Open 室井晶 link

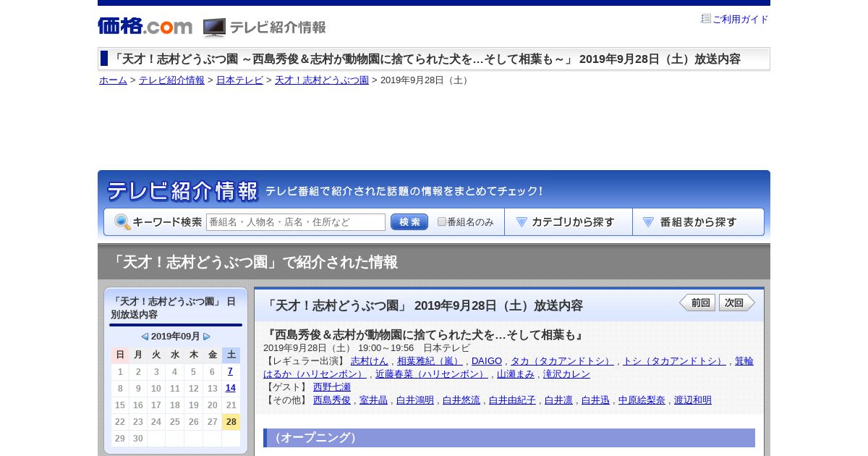(373, 400)
